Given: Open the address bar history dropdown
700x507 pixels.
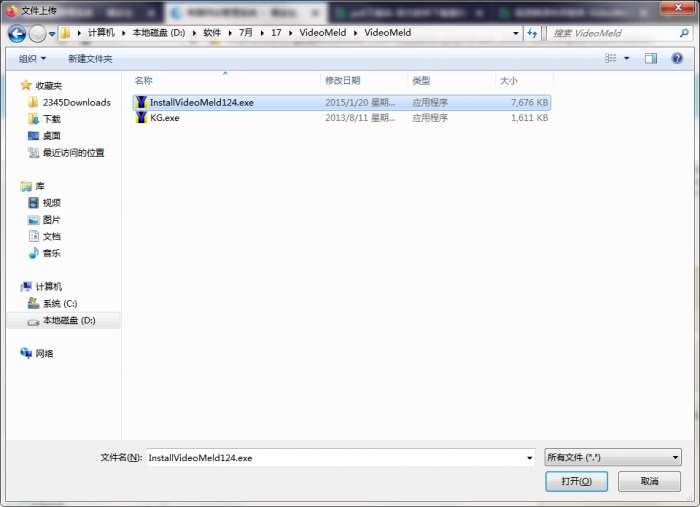Looking at the screenshot, I should [516, 33].
